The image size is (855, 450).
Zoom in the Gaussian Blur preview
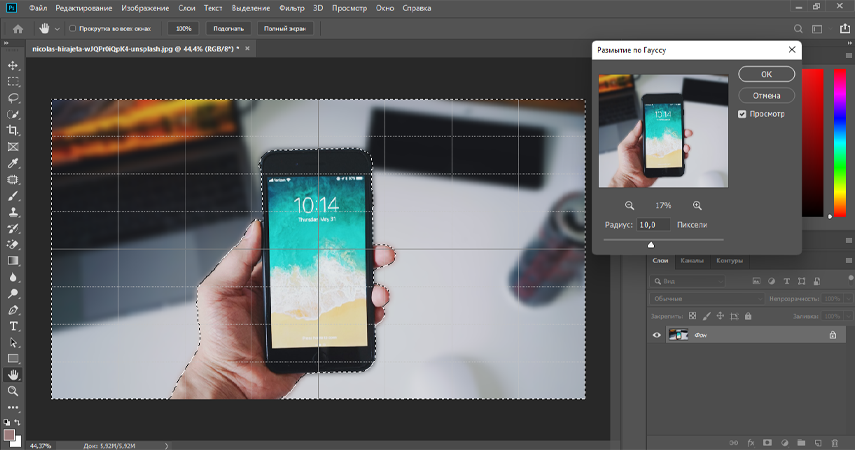(x=697, y=206)
